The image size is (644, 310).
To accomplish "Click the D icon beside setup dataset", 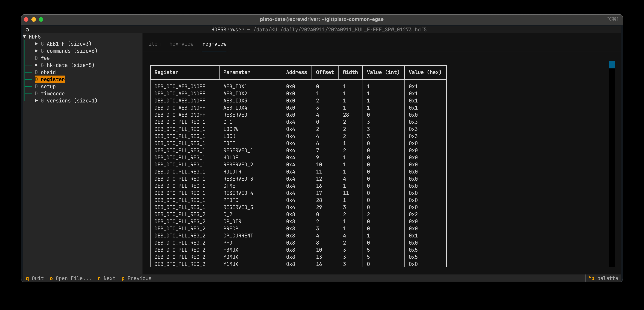I will 36,87.
